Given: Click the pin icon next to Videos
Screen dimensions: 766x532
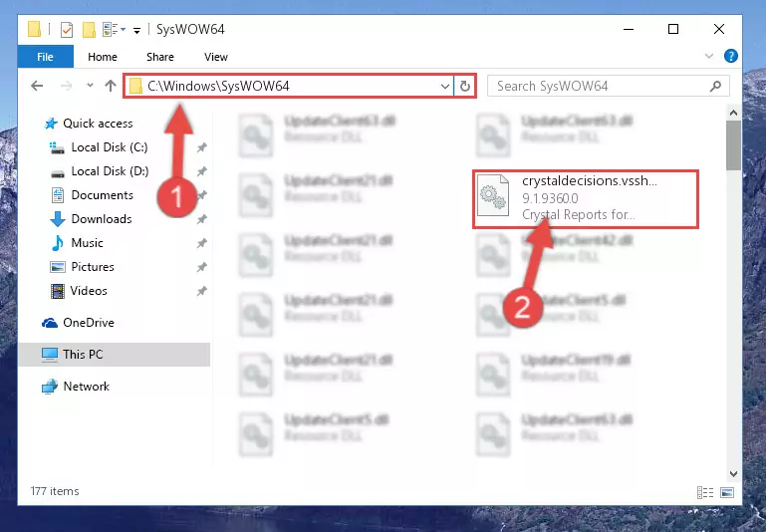Looking at the screenshot, I should point(201,291).
